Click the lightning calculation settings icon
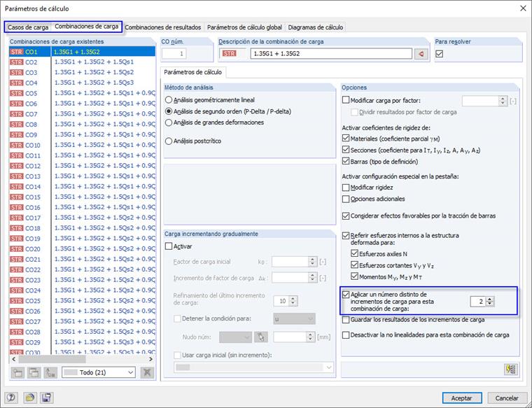Viewport: 532px width, 408px height. point(511,369)
